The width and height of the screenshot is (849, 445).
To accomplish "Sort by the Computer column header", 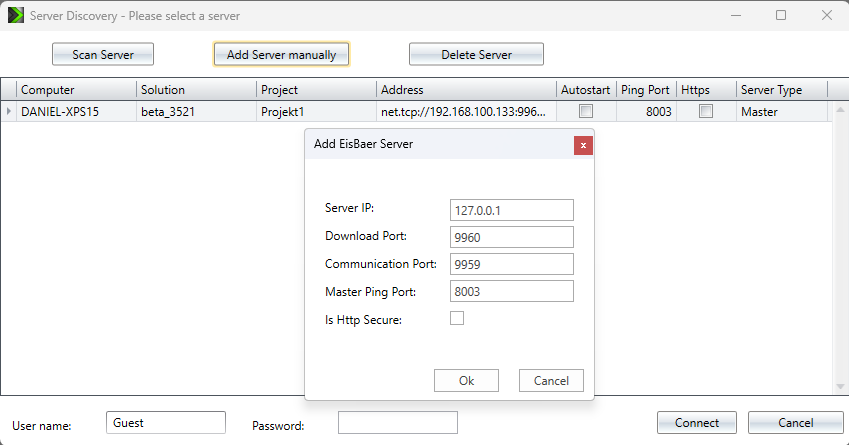I will [76, 90].
